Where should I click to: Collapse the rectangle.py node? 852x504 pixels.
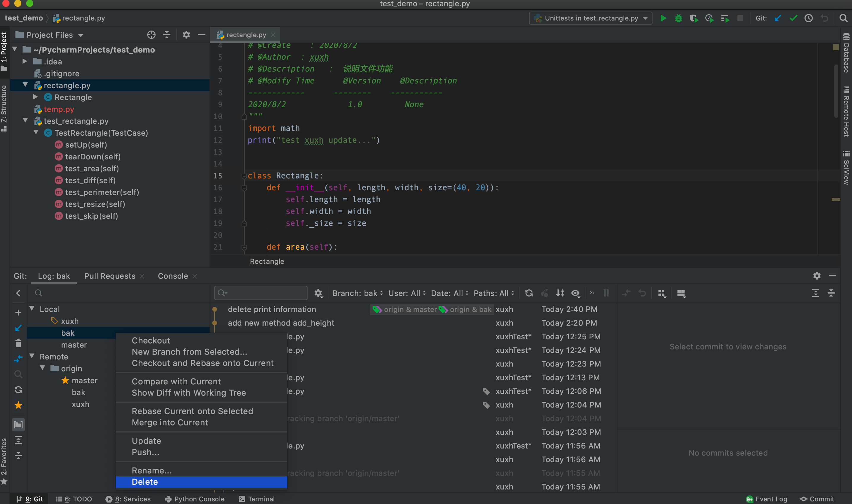[x=26, y=85]
